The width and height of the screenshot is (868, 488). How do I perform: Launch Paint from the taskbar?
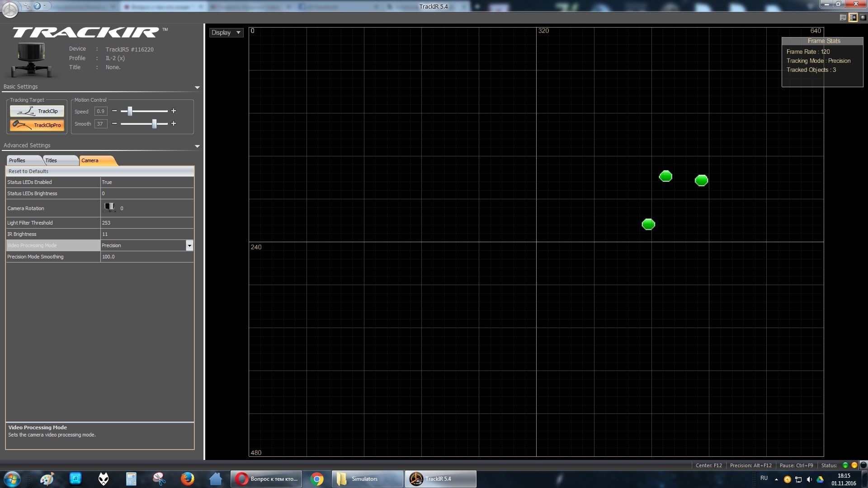pos(47,479)
